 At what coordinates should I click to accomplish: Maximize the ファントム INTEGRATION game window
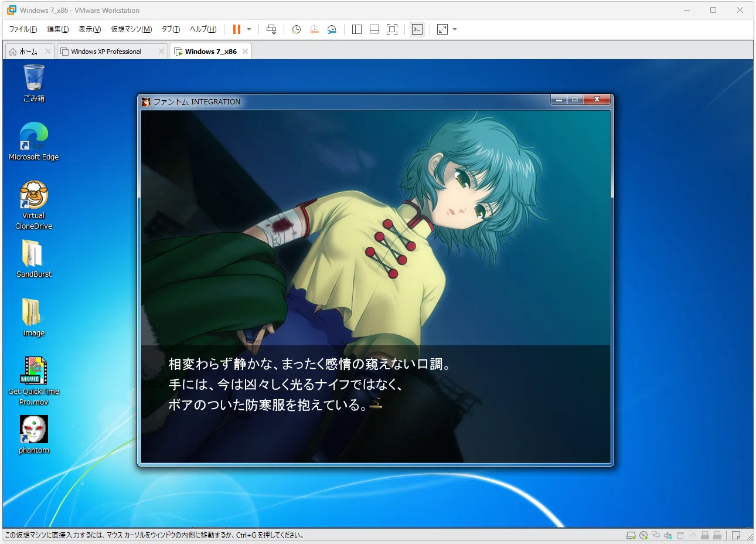pyautogui.click(x=575, y=100)
